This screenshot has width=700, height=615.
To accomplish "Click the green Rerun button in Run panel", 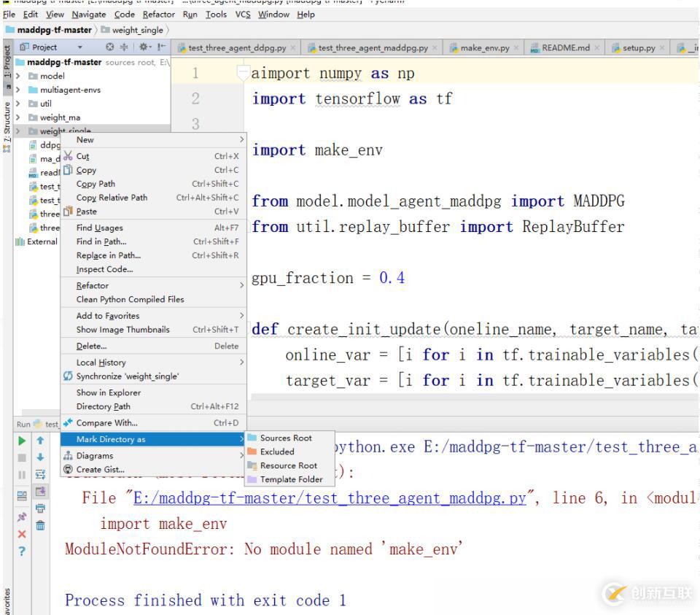I will (x=23, y=441).
